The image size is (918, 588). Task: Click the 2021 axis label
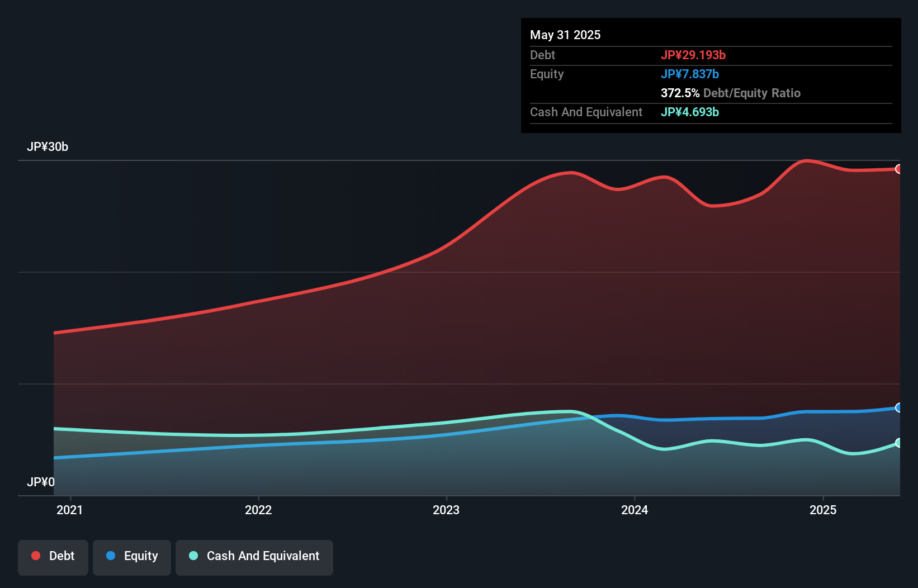70,510
